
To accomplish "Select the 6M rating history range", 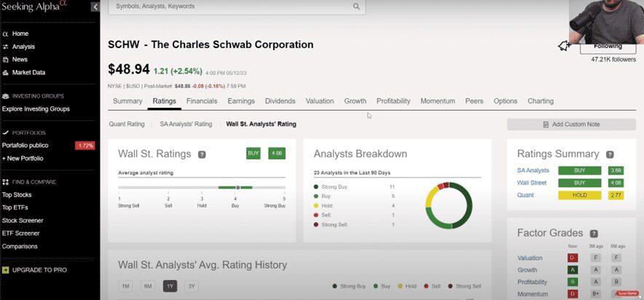I will click(x=147, y=286).
